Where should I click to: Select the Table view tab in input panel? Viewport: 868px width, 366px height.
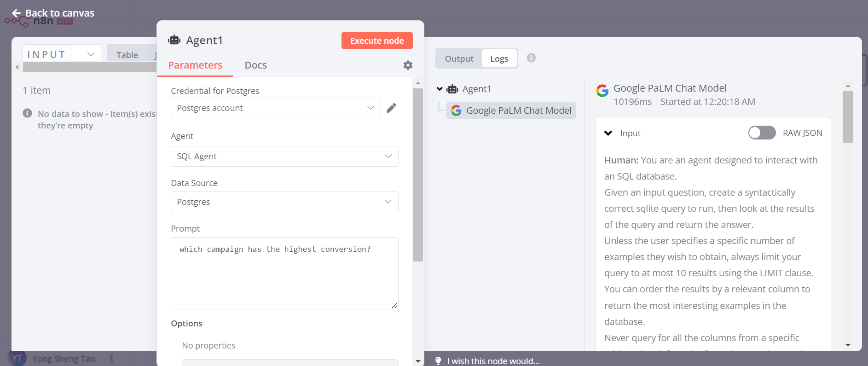pyautogui.click(x=127, y=55)
